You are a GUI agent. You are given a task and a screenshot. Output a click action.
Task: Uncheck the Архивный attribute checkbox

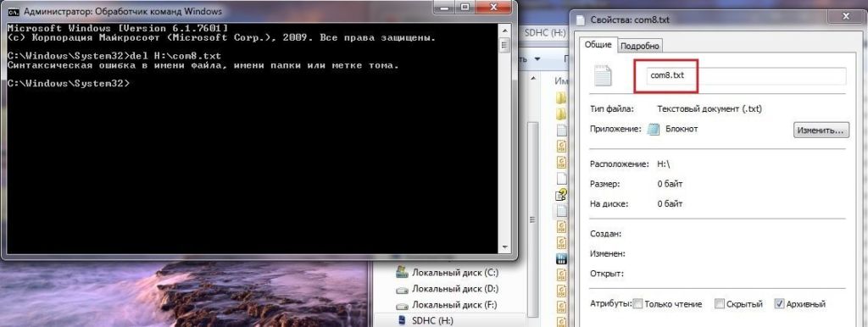point(780,304)
